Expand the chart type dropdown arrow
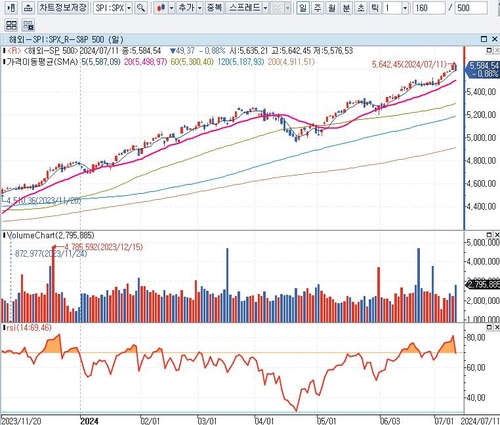Screen dimensions: 500x425 (171, 8)
